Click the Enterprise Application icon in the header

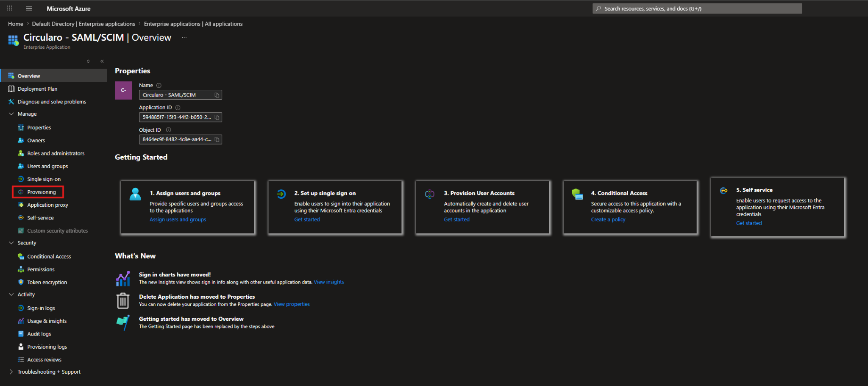(14, 40)
